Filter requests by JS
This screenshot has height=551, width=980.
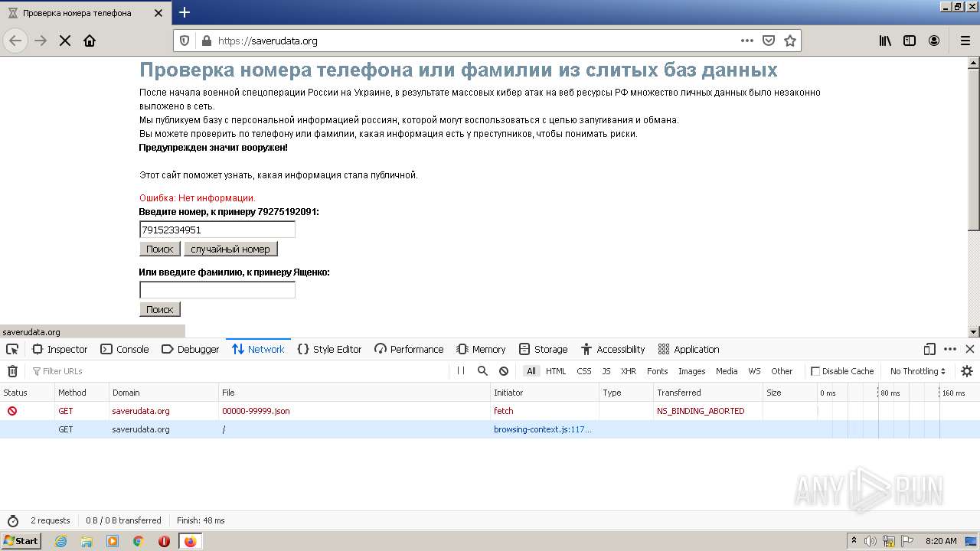606,371
